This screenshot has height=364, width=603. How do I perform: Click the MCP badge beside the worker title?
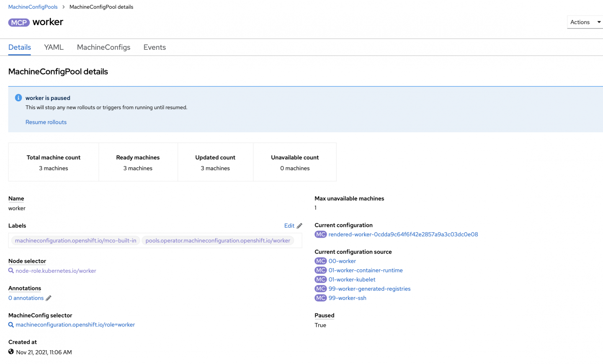[19, 23]
